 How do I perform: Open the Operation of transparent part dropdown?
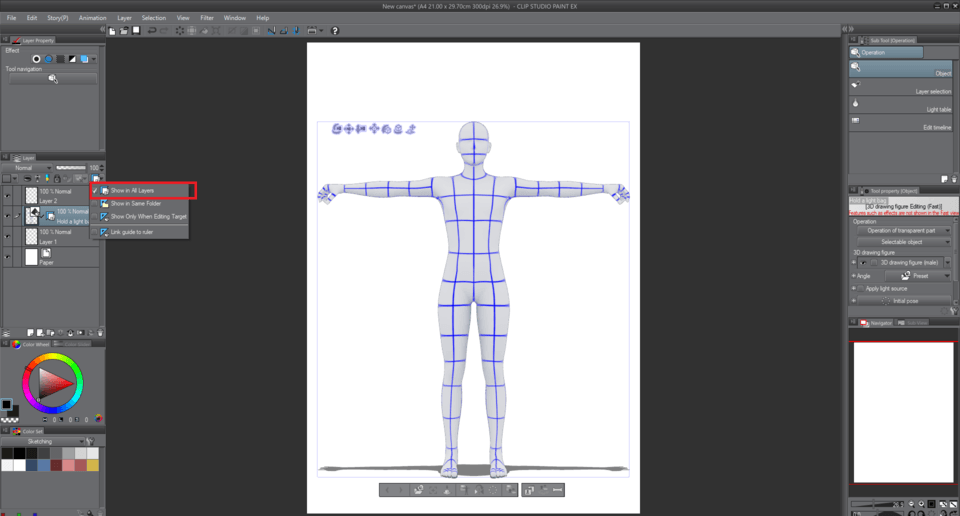click(904, 231)
